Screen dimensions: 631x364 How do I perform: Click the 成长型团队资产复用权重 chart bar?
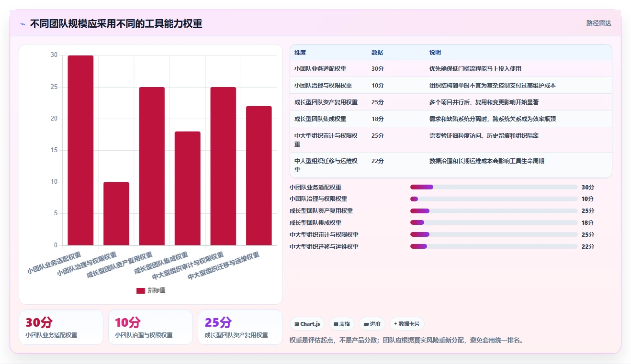coord(152,166)
